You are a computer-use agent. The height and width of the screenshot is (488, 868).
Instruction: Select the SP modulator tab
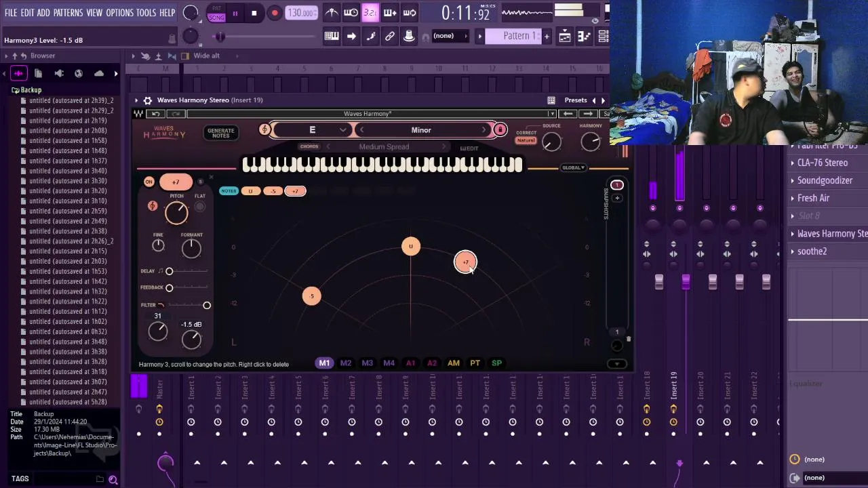(497, 363)
